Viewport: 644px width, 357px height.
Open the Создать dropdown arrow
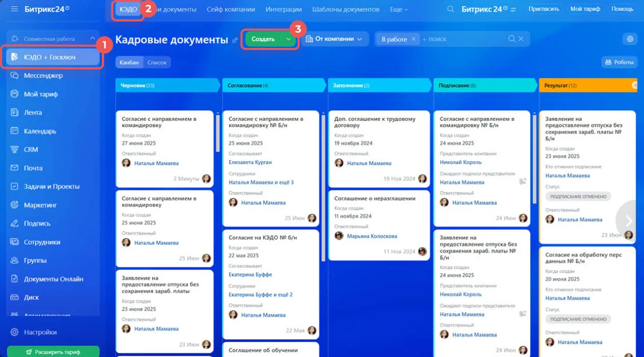pos(288,39)
